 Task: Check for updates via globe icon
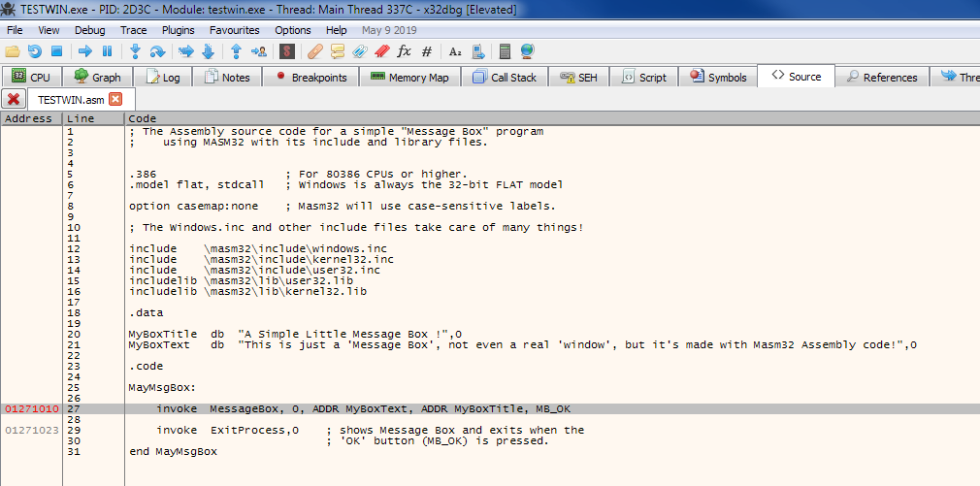(x=528, y=51)
